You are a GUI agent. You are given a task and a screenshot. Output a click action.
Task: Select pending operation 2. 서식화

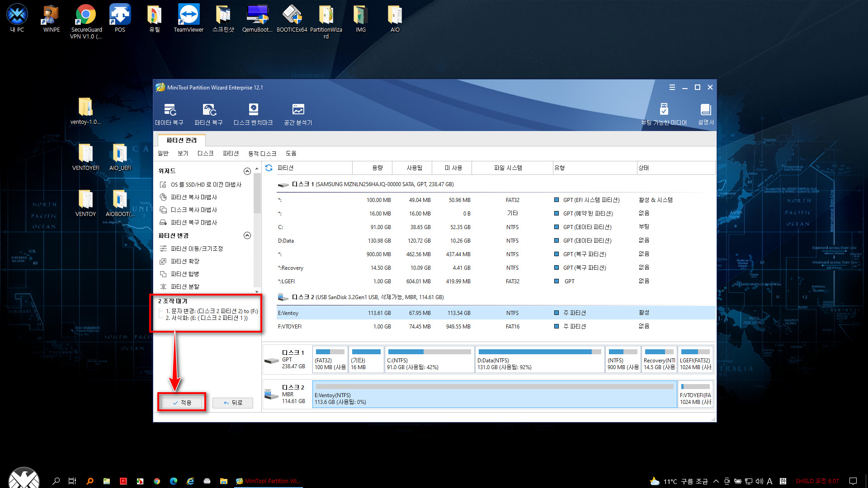coord(207,318)
